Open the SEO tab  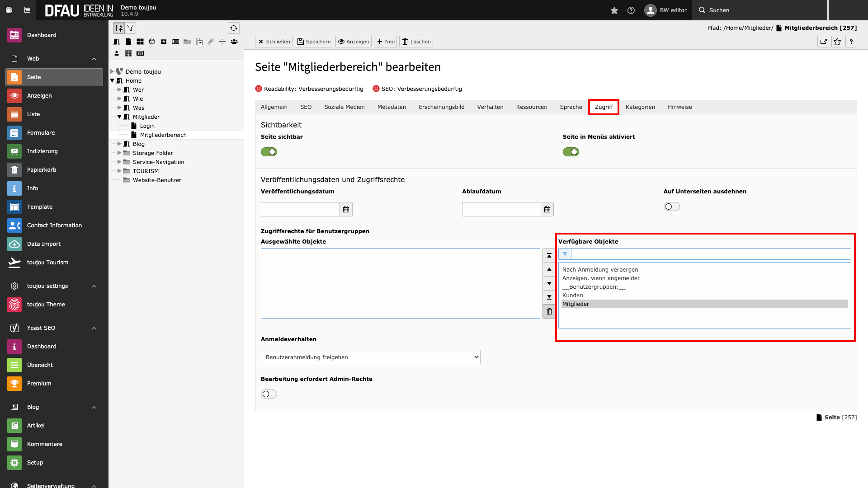click(x=306, y=107)
